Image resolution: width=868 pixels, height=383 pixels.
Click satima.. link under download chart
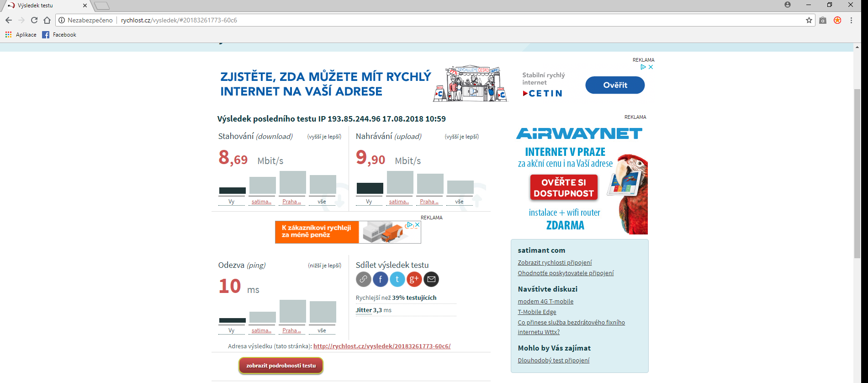pyautogui.click(x=261, y=202)
